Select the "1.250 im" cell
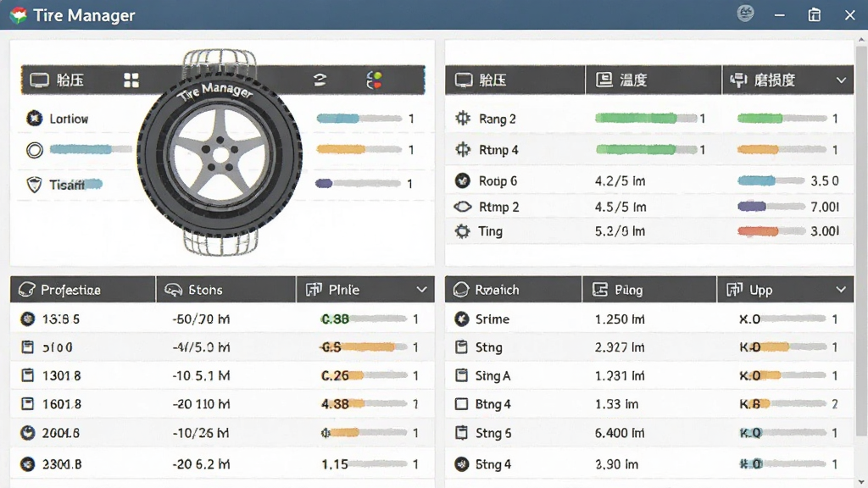Image resolution: width=868 pixels, height=488 pixels. click(x=620, y=319)
